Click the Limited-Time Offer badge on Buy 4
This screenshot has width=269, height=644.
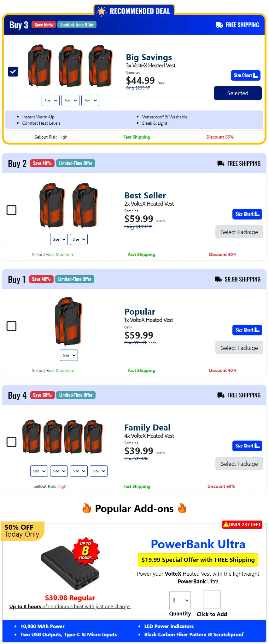pos(76,395)
